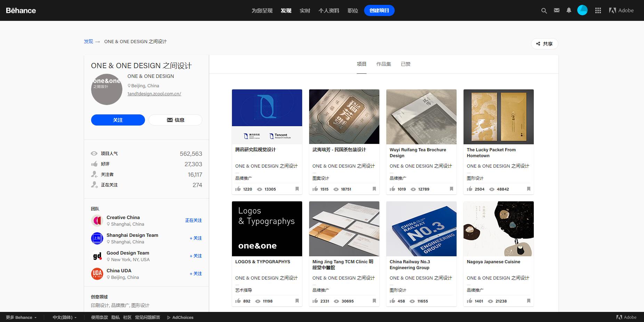Open the 为您呈现 navigation item
Image resolution: width=644 pixels, height=322 pixels.
coord(262,10)
